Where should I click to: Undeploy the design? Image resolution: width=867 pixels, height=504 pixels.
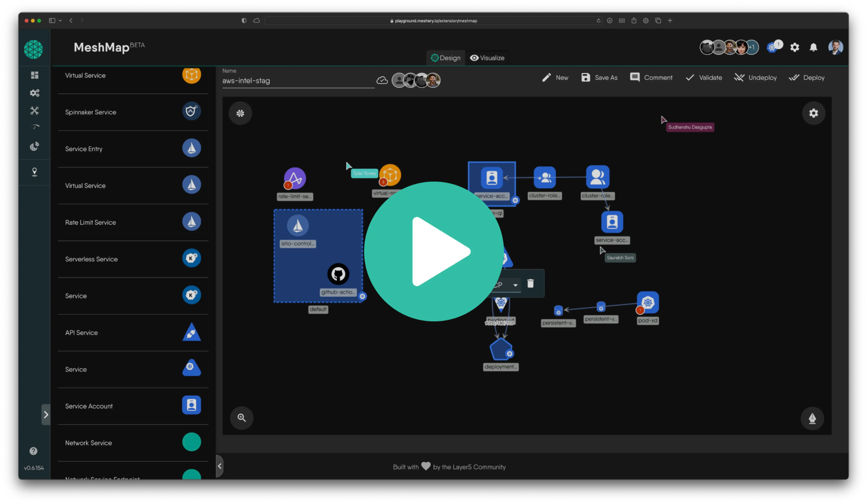755,78
